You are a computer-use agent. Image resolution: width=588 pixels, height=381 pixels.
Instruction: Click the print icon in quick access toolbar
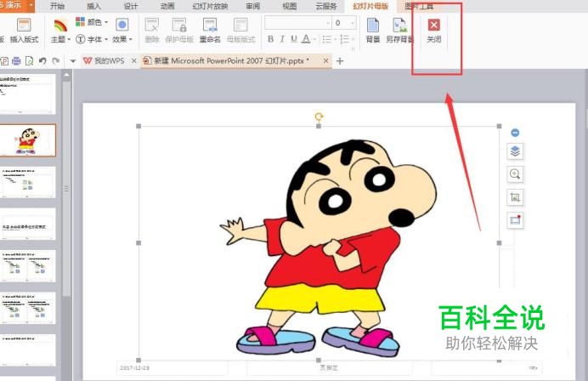(16, 61)
